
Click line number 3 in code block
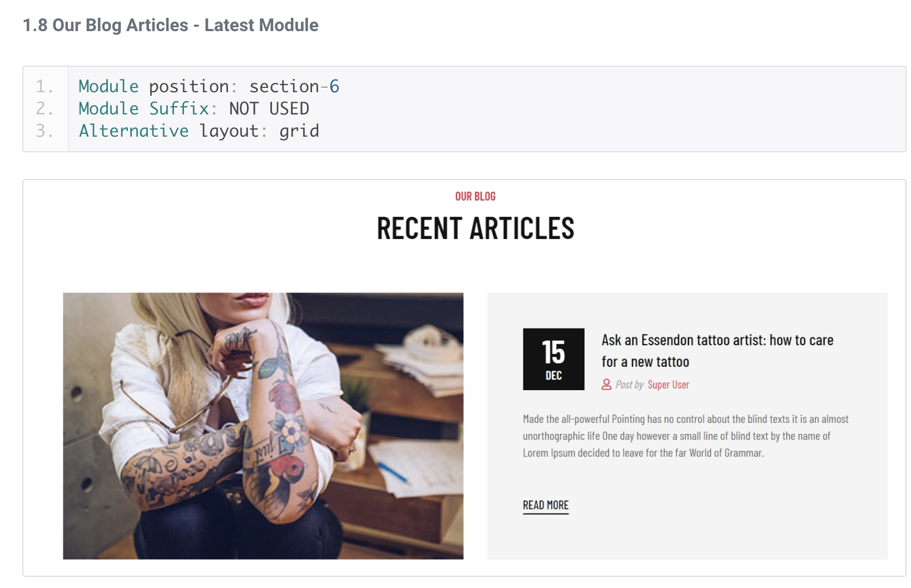pyautogui.click(x=44, y=131)
